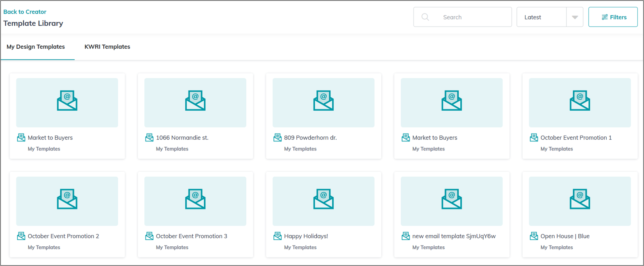644x266 pixels.
Task: Click the Template Library page heading
Action: [x=33, y=23]
